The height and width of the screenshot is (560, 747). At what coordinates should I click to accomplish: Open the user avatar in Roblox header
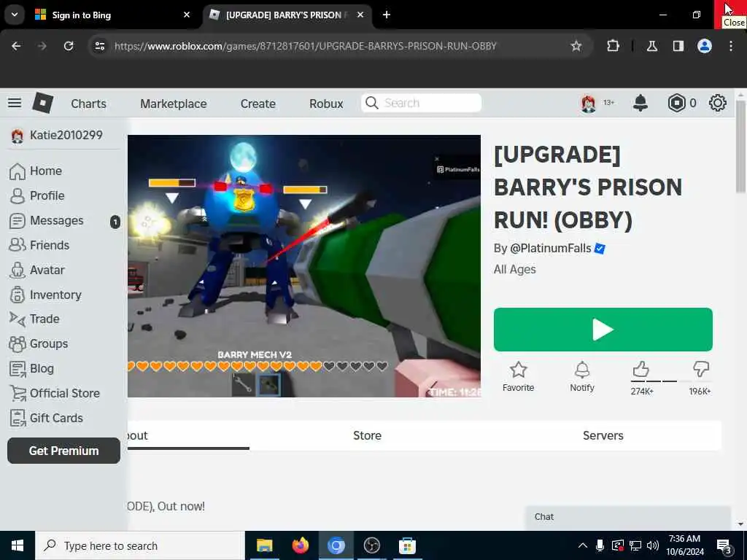[589, 103]
